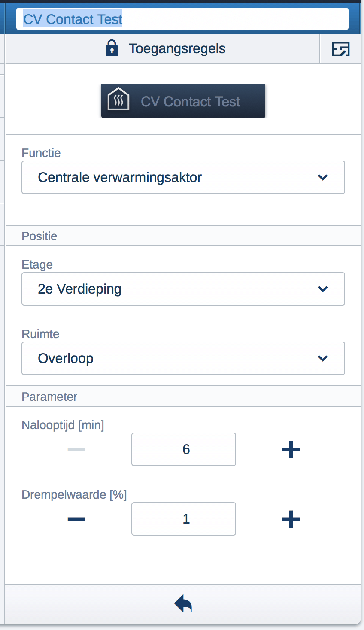Click the CV Contact Test name field
364x630 pixels.
[x=182, y=19]
